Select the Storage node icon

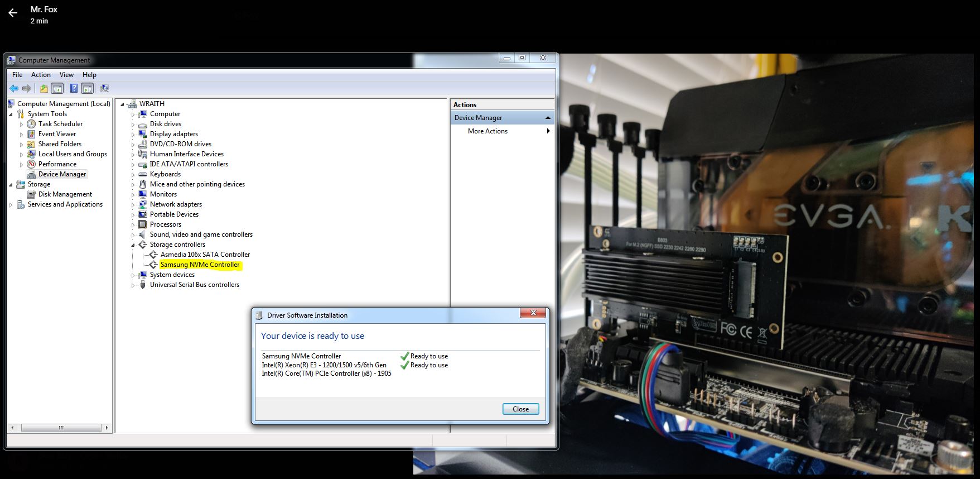[21, 184]
